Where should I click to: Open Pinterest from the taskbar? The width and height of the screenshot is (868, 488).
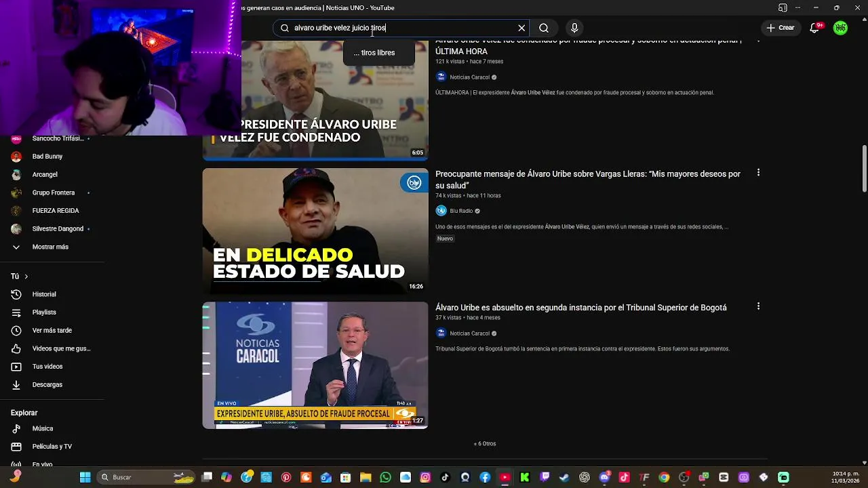286,477
